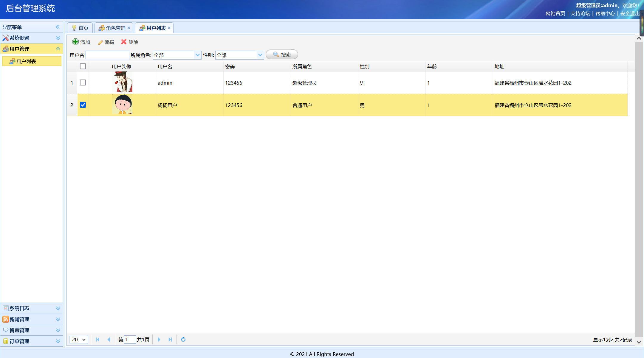Screen dimensions: 644x358
Task: Click the page number input field
Action: (x=130, y=340)
